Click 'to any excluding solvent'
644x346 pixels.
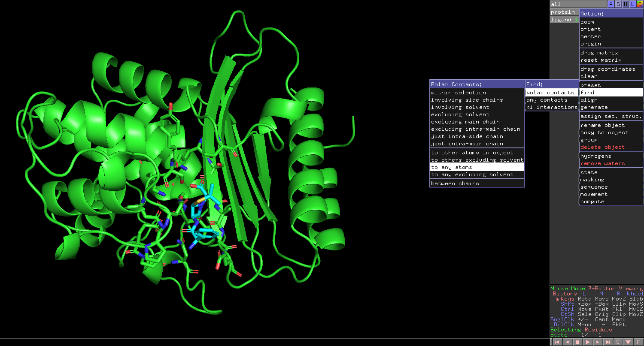click(477, 175)
